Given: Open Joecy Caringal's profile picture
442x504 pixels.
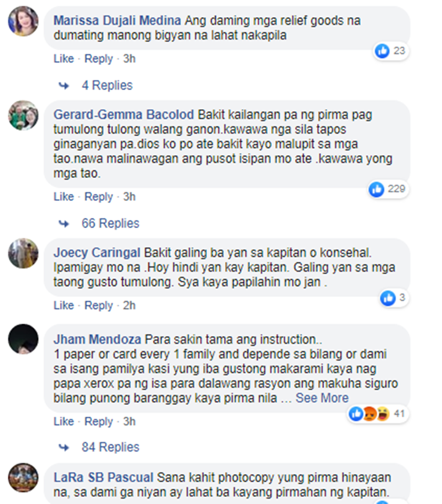Looking at the screenshot, I should pyautogui.click(x=23, y=253).
